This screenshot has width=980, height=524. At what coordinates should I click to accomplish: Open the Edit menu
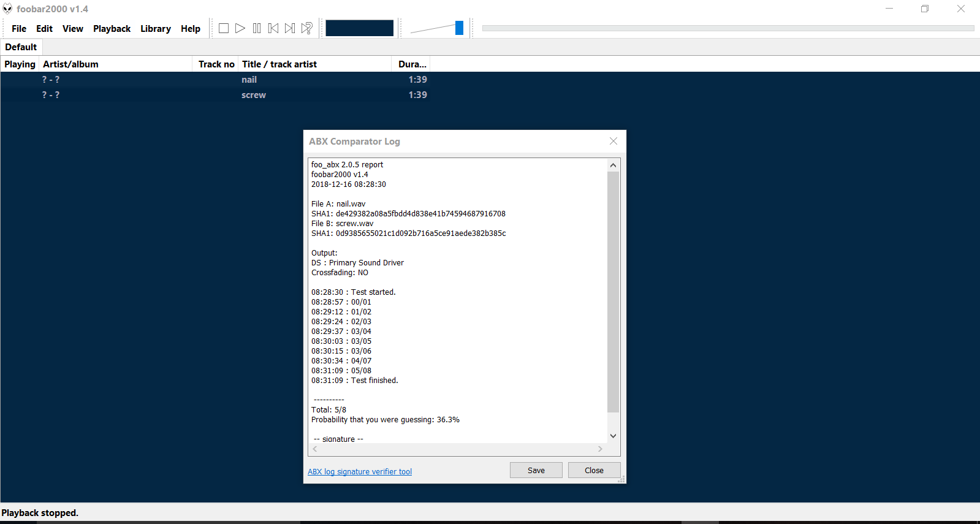(x=44, y=29)
